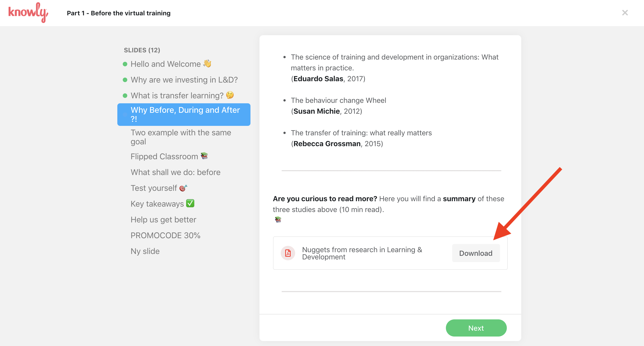Open Why are we investing in L&D?
The height and width of the screenshot is (346, 644).
coord(184,80)
